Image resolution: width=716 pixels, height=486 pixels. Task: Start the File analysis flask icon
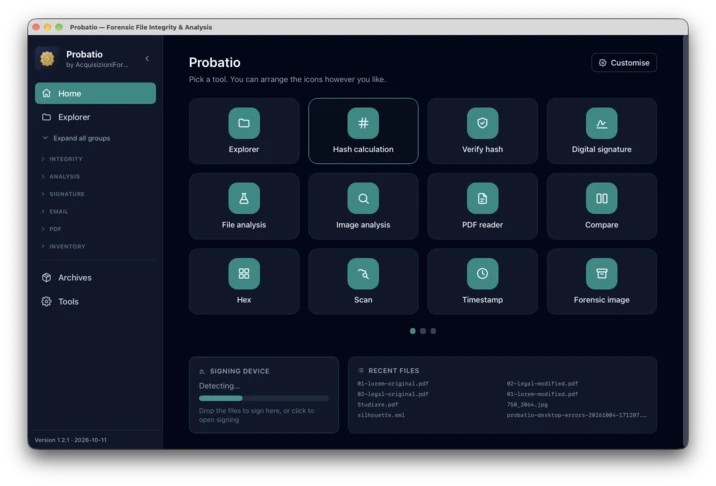244,198
